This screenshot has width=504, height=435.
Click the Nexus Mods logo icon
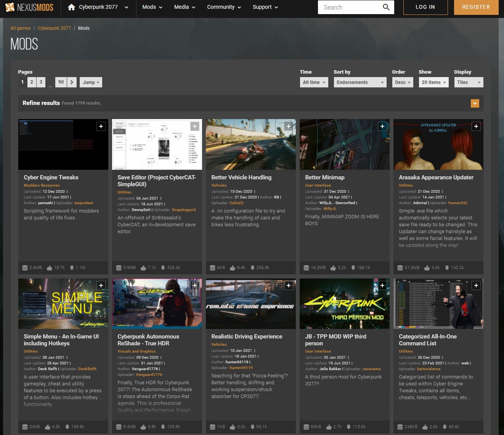click(x=10, y=7)
